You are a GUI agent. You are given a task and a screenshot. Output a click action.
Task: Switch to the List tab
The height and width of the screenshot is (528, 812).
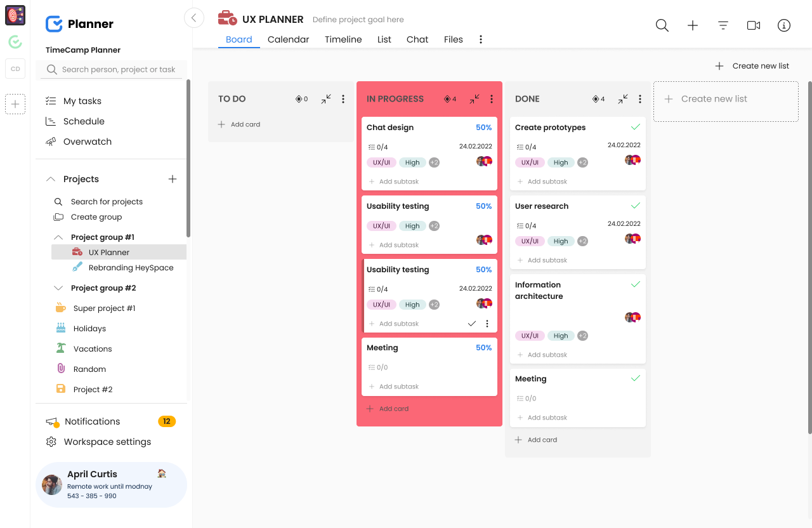coord(384,39)
